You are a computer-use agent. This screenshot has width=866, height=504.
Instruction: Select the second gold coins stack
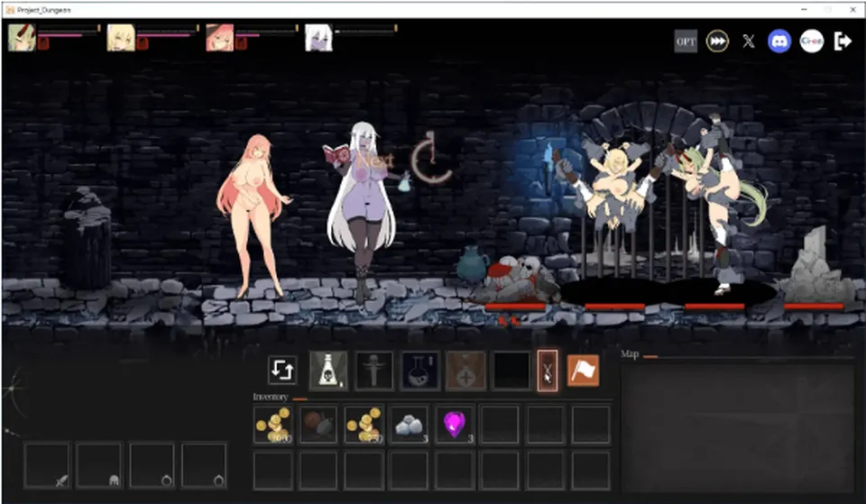click(x=364, y=425)
